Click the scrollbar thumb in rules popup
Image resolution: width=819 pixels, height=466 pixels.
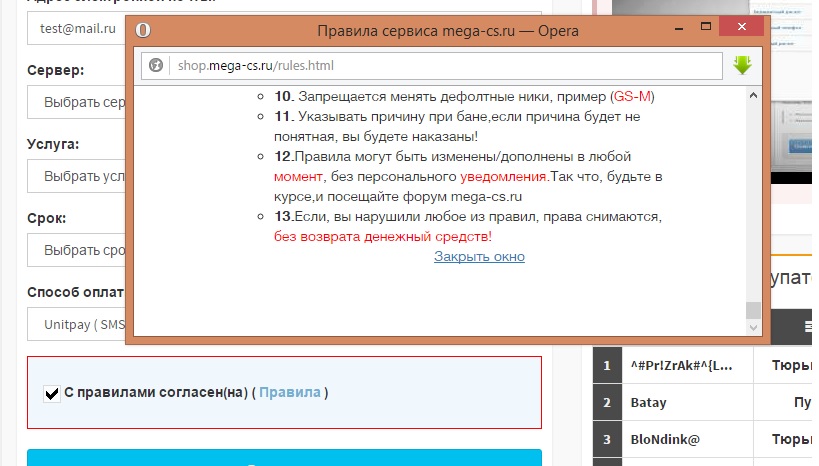point(753,310)
